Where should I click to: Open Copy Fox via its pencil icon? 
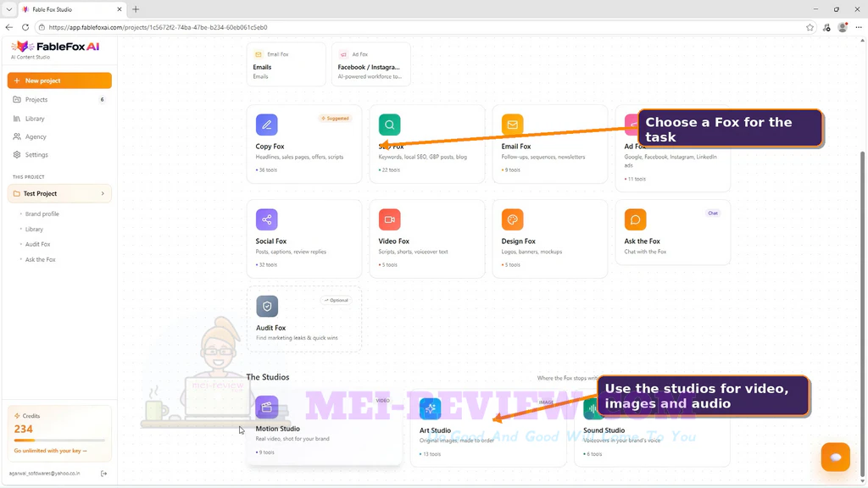[x=266, y=125]
